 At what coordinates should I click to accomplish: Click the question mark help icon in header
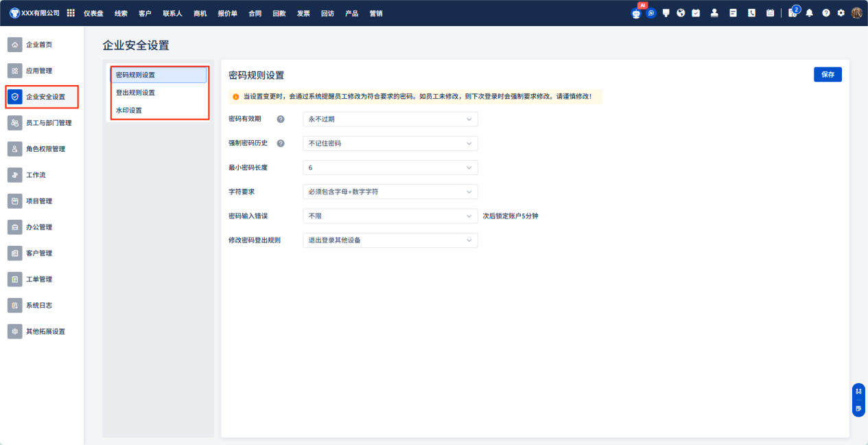coord(826,13)
